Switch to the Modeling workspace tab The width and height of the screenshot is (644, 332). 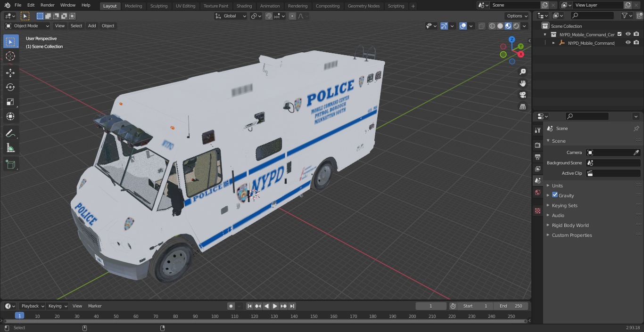pos(133,6)
